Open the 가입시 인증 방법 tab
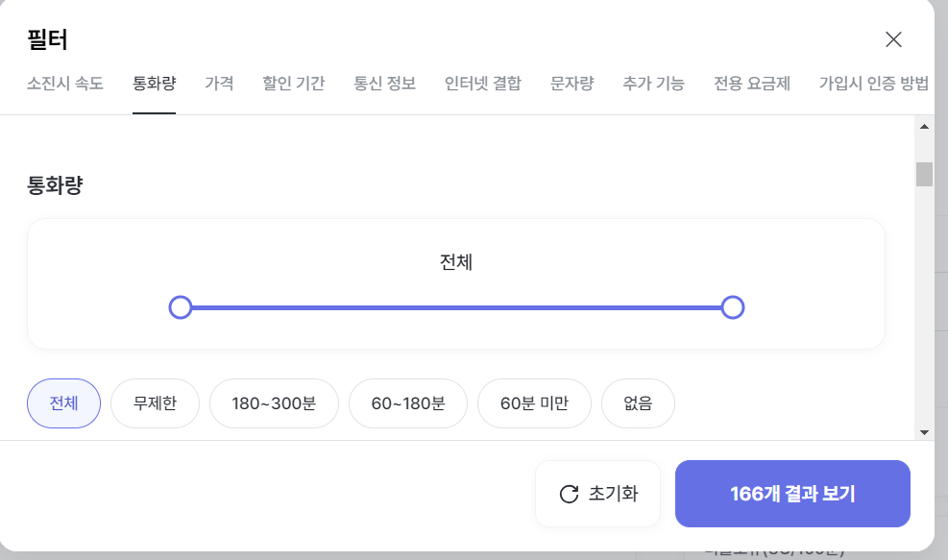The image size is (948, 560). point(874,84)
